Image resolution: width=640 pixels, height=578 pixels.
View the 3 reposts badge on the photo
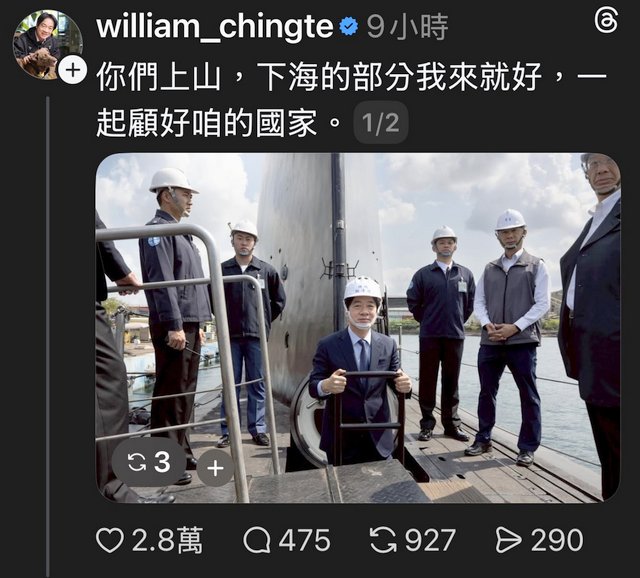(x=149, y=462)
